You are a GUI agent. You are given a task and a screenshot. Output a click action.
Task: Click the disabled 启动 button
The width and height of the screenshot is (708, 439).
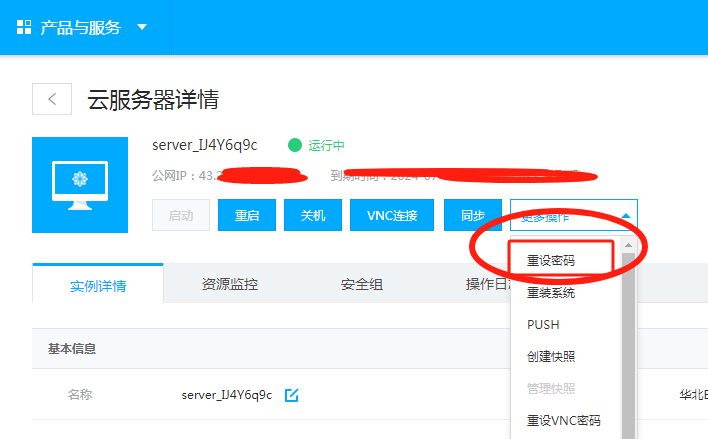click(181, 215)
